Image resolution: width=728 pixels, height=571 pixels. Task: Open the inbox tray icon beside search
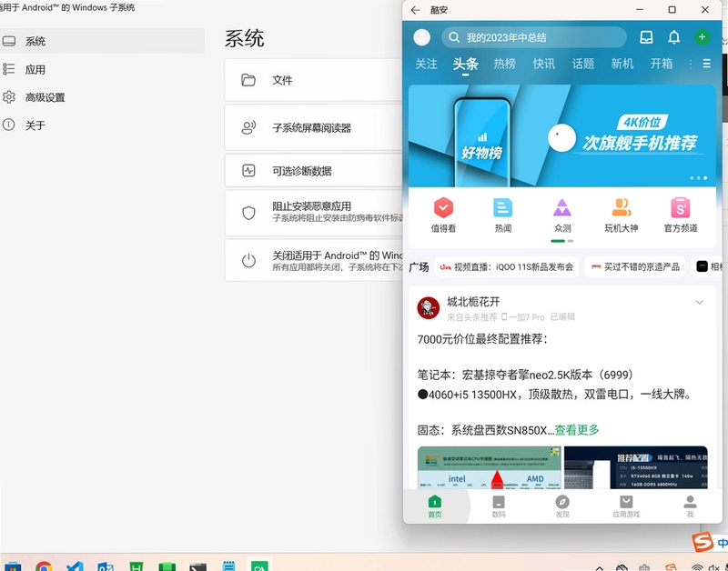click(646, 37)
